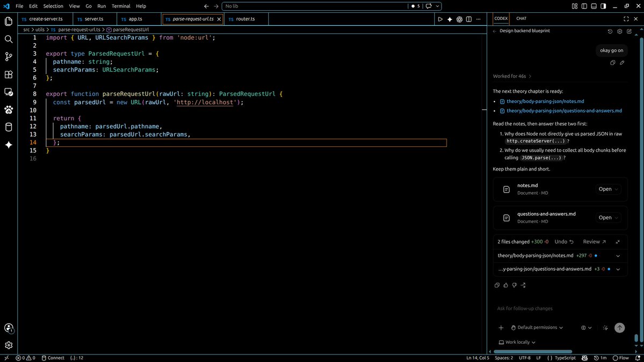Viewport: 644px width, 362px height.
Task: Undo the 2 file changes
Action: [564, 242]
